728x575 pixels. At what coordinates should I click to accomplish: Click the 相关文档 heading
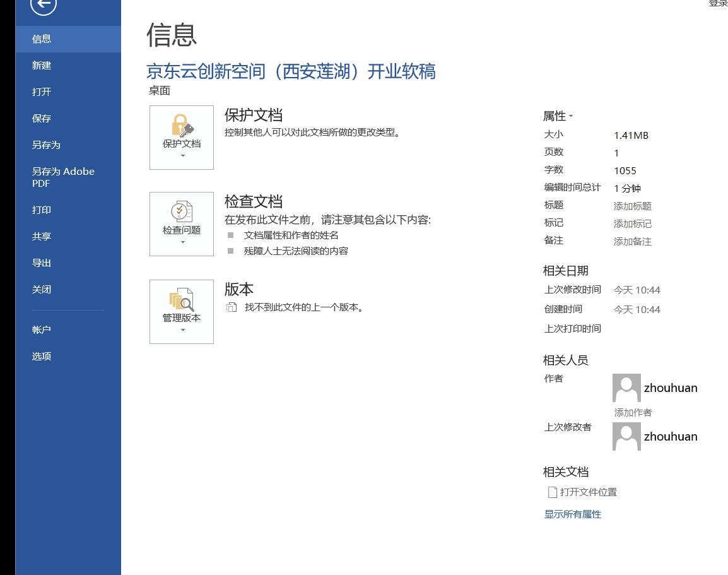click(565, 472)
